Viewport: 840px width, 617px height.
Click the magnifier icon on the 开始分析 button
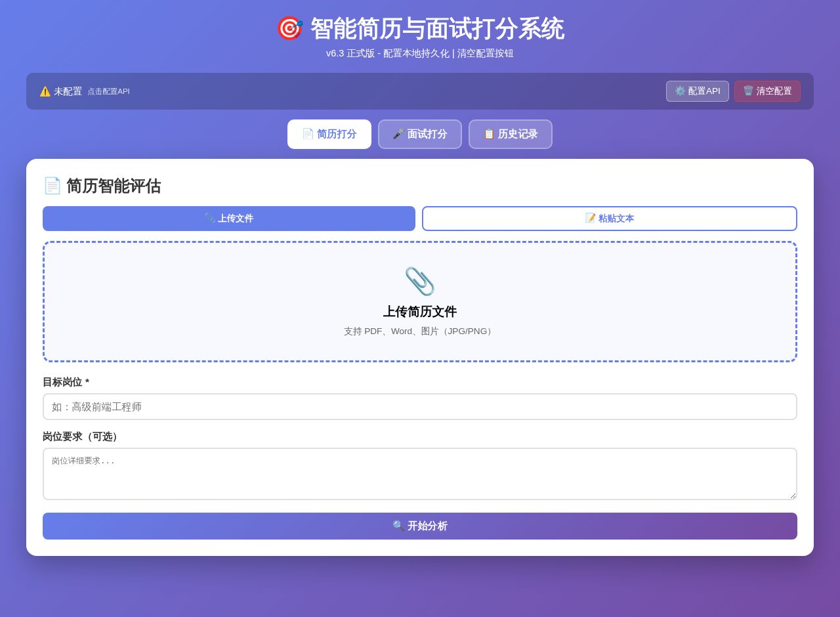pyautogui.click(x=398, y=526)
